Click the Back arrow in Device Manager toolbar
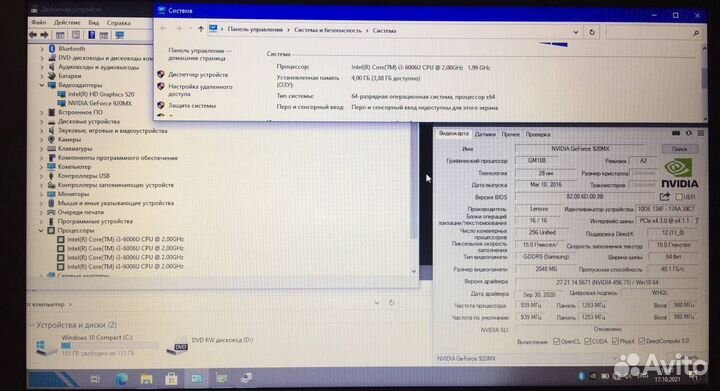 (x=33, y=35)
